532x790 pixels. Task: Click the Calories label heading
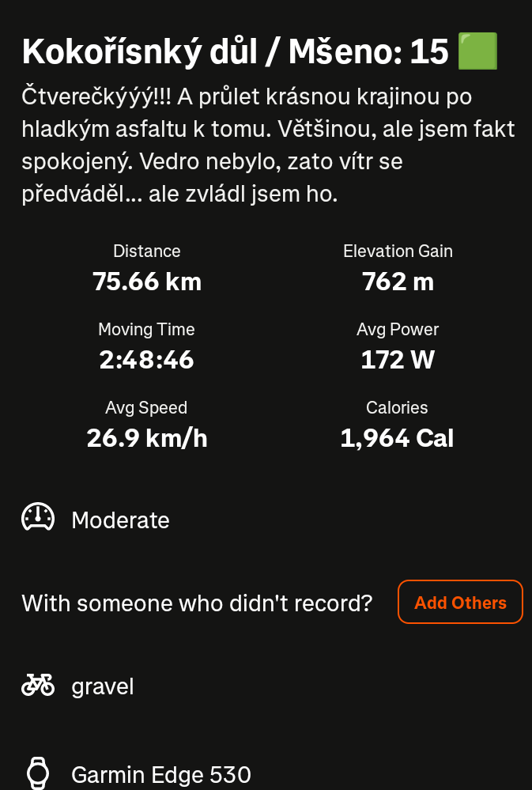pos(397,407)
